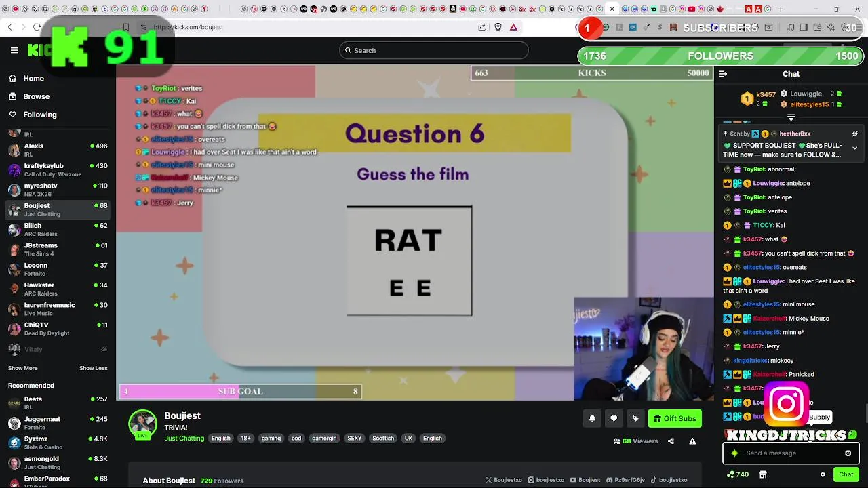Click the heart follow button
This screenshot has width=868, height=488.
click(x=614, y=418)
